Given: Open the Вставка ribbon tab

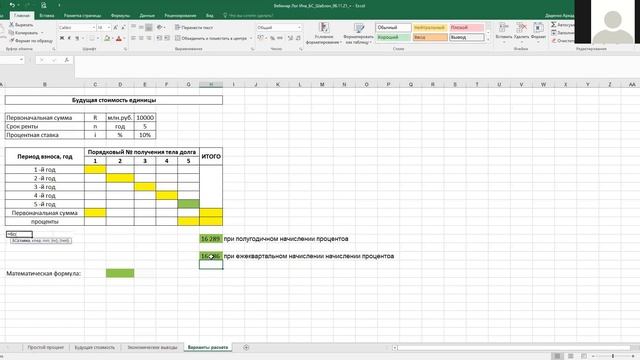Looking at the screenshot, I should 47,16.
